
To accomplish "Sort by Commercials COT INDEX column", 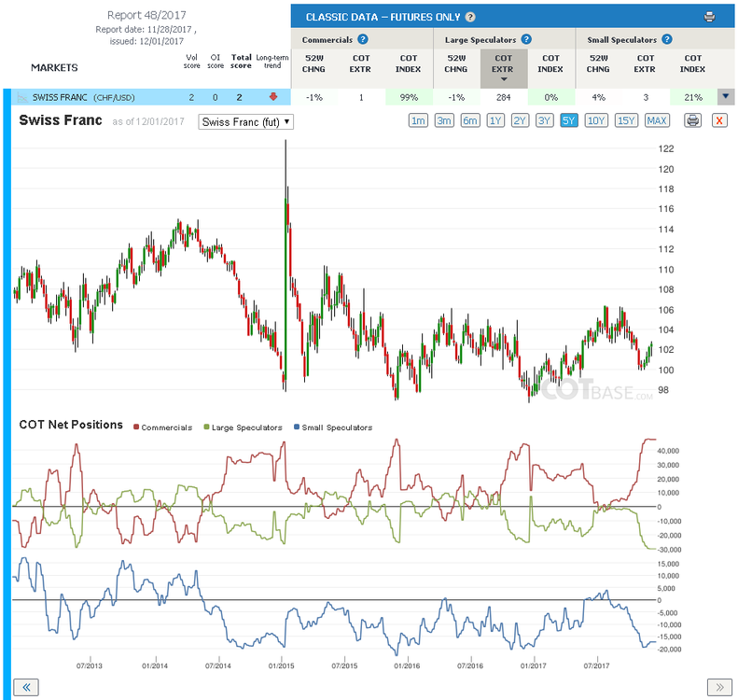I will 408,63.
